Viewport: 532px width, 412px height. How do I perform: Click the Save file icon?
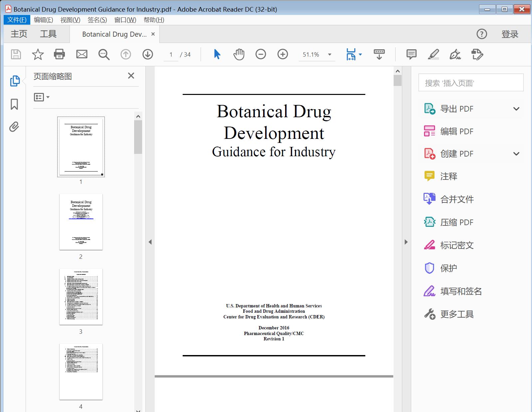[x=16, y=54]
